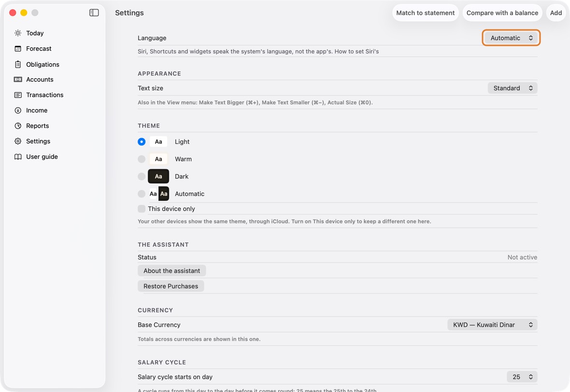
Task: Open the Base Currency KWD dropdown
Action: pyautogui.click(x=492, y=325)
